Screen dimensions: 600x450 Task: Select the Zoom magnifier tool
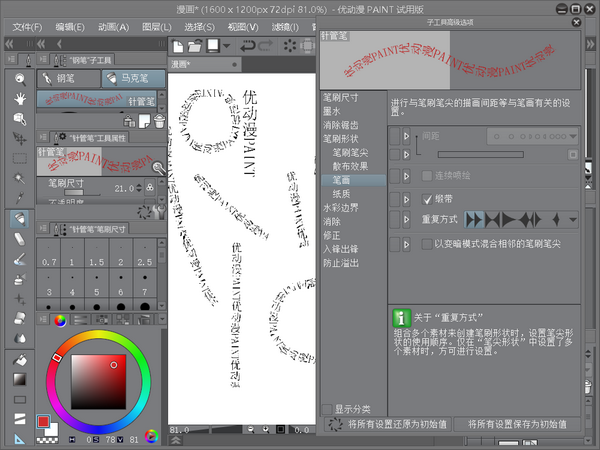pyautogui.click(x=20, y=79)
